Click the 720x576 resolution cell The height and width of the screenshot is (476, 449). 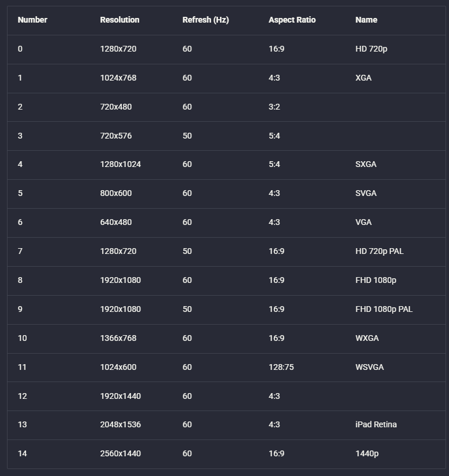(116, 136)
